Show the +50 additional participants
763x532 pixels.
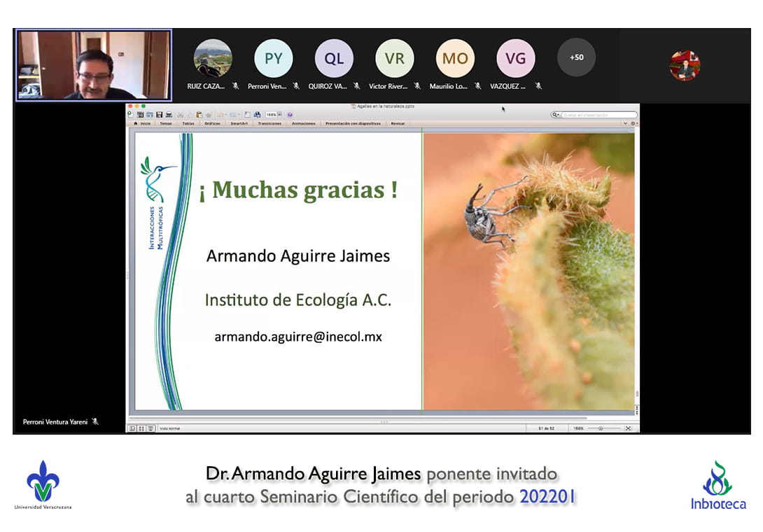tap(576, 57)
